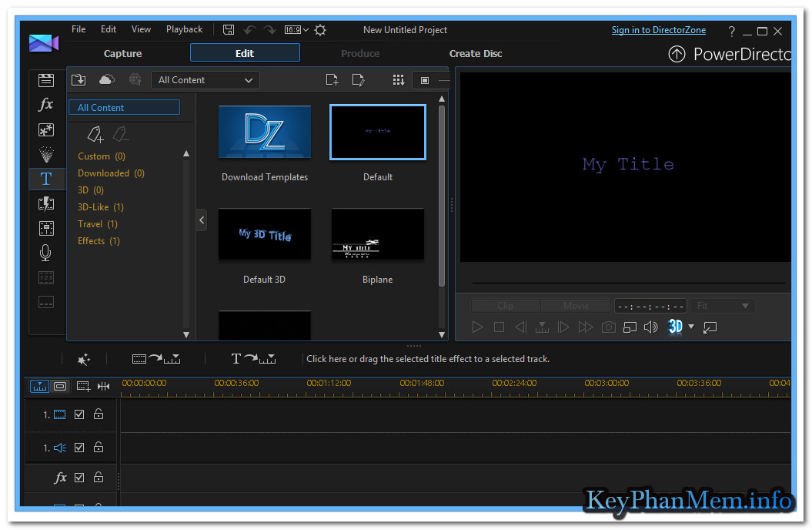
Task: Select the Travel (1) tag
Action: coord(97,224)
